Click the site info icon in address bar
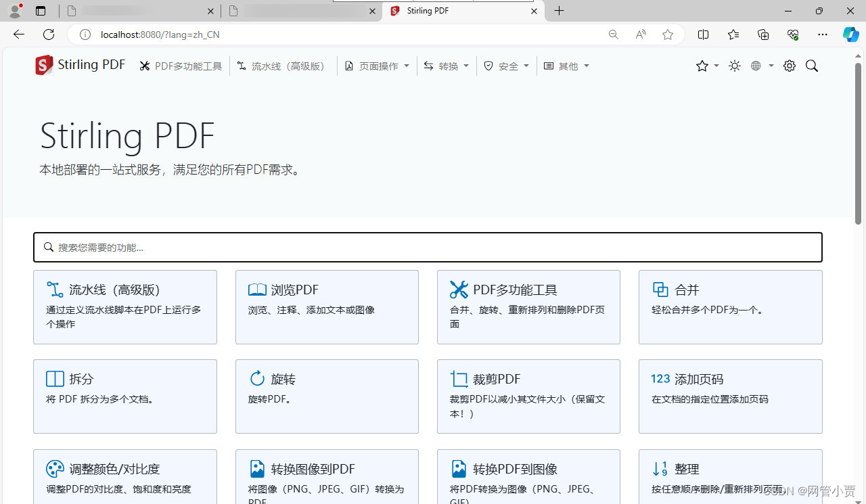Viewport: 866px width, 504px height. pyautogui.click(x=85, y=35)
